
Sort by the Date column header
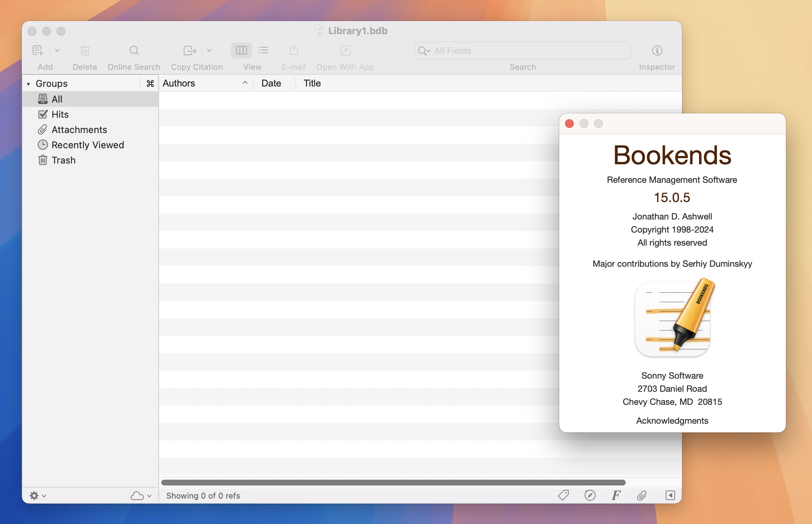[274, 83]
